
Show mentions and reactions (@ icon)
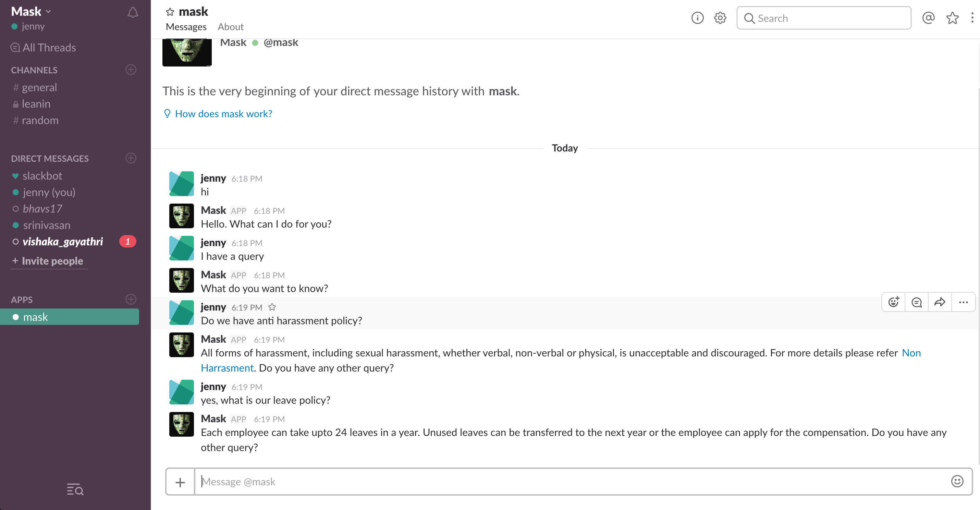pyautogui.click(x=928, y=18)
